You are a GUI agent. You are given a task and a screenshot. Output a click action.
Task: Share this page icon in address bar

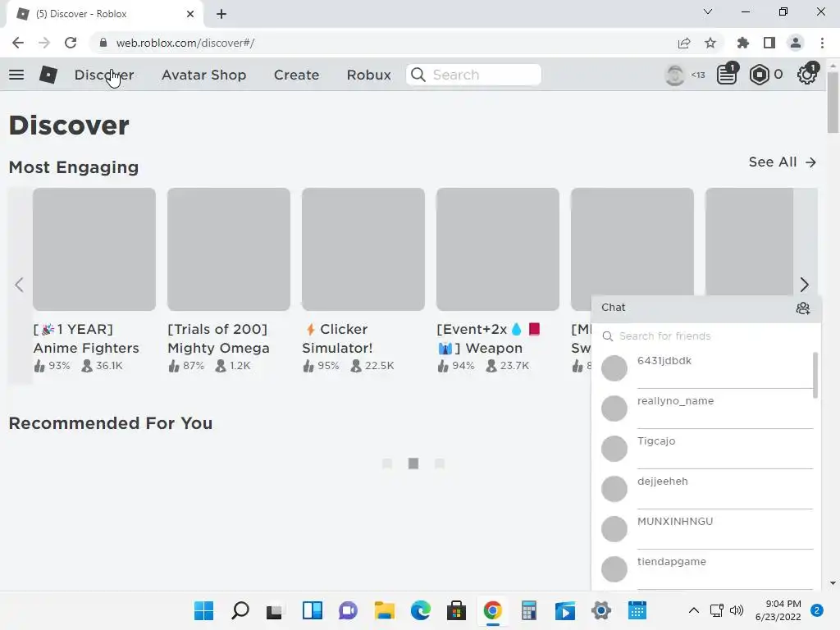pos(683,43)
